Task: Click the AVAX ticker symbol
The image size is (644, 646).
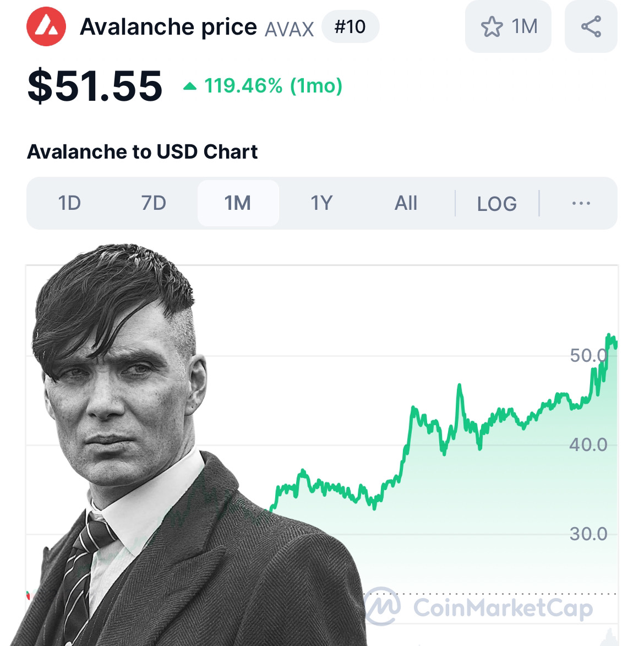Action: point(289,29)
